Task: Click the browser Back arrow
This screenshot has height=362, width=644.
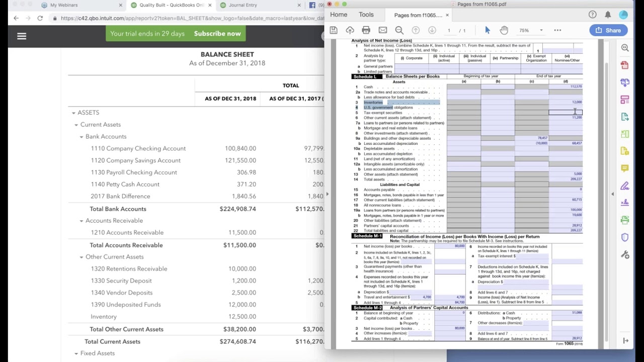Action: coord(16,18)
